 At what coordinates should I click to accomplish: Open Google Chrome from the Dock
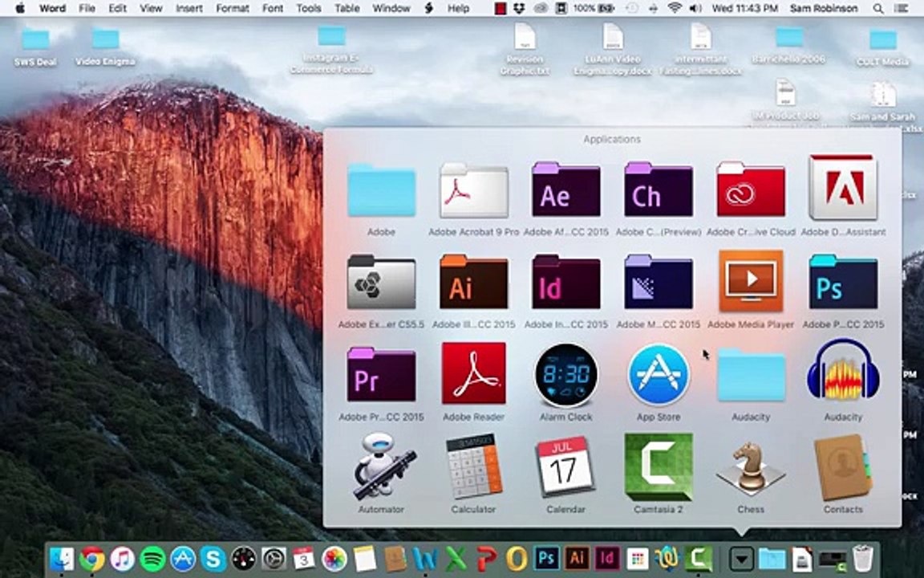point(91,558)
